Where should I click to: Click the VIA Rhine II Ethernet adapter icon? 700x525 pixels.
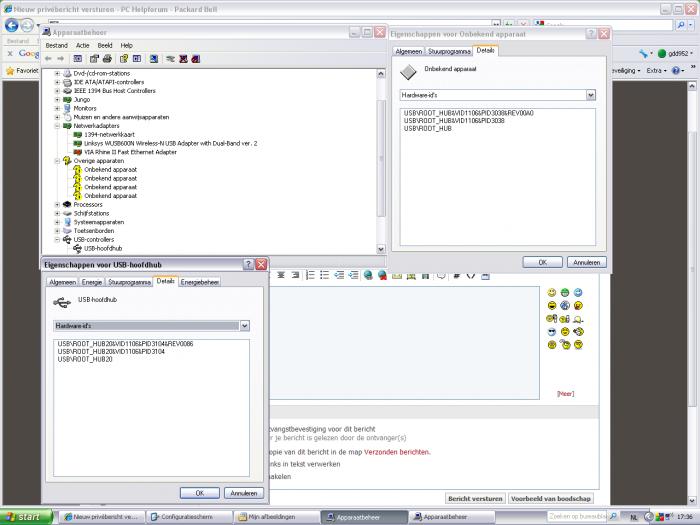click(x=79, y=152)
